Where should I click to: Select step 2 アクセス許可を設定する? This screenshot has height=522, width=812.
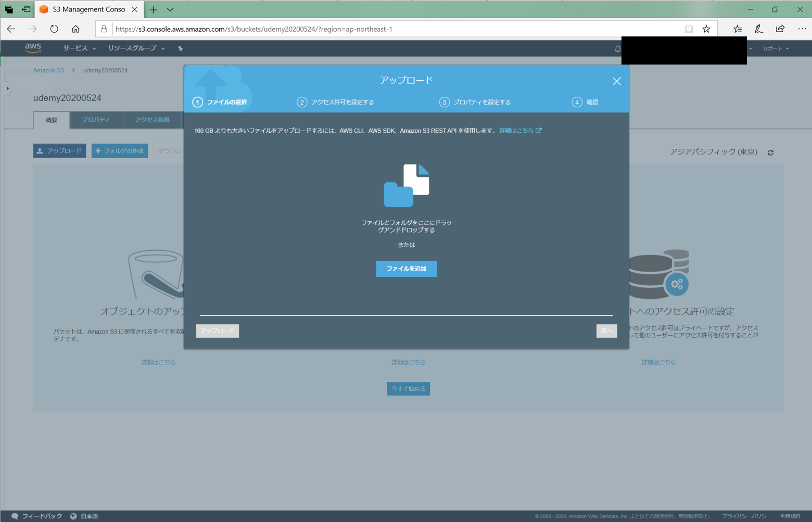click(x=335, y=102)
